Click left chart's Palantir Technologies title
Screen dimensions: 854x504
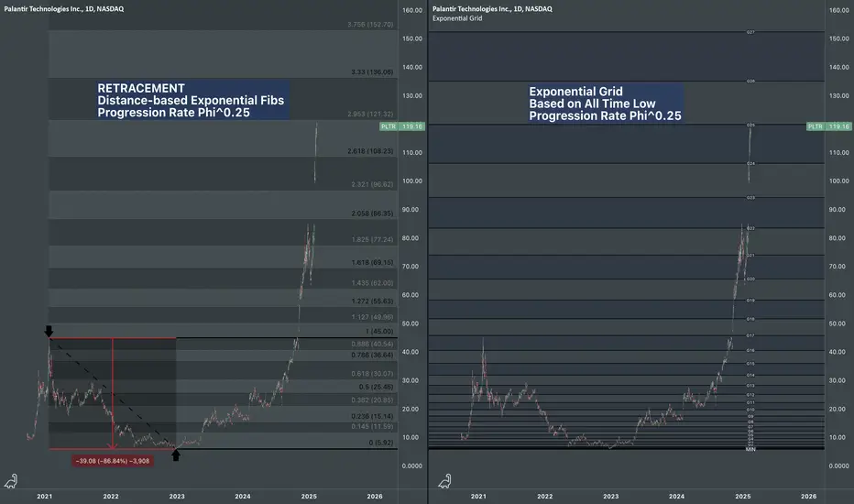pos(64,9)
